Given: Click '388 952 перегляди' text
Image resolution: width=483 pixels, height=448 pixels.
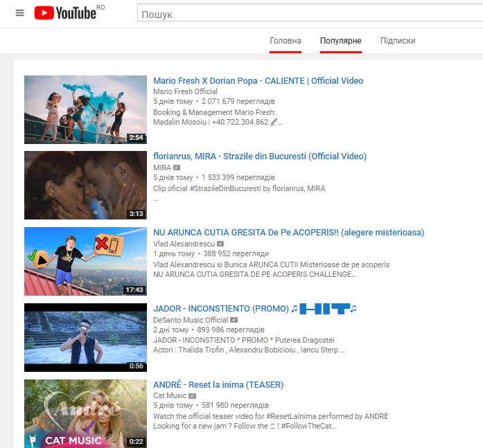Looking at the screenshot, I should pos(236,253).
